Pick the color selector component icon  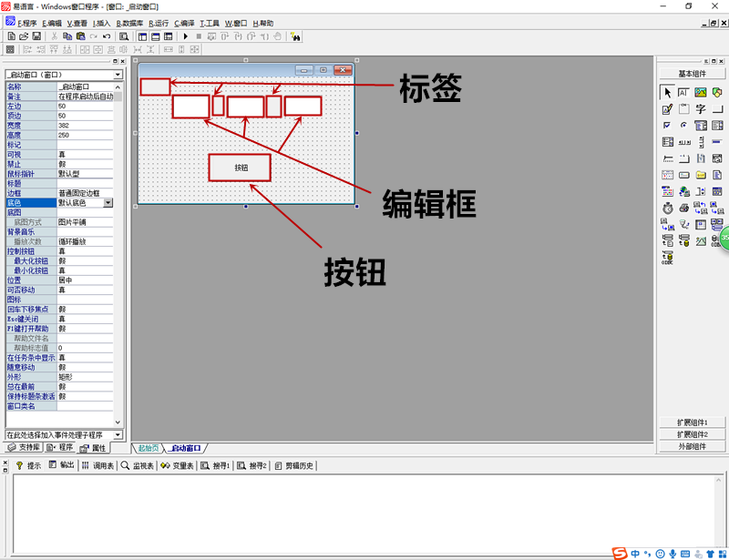point(667,191)
